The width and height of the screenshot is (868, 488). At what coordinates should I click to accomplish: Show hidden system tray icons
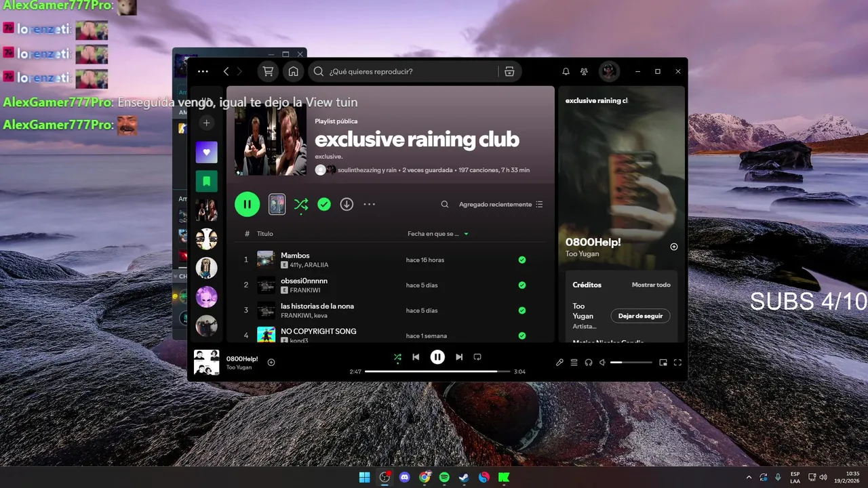(x=749, y=477)
